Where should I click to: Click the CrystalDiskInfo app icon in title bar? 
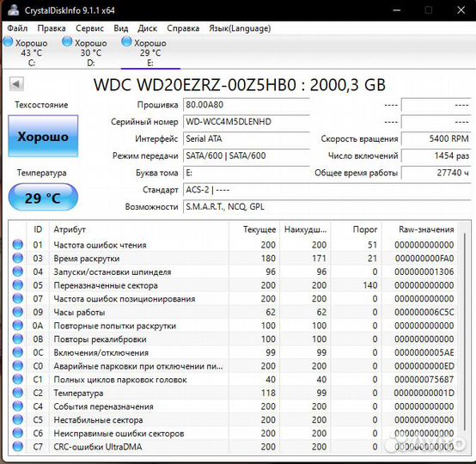click(13, 10)
